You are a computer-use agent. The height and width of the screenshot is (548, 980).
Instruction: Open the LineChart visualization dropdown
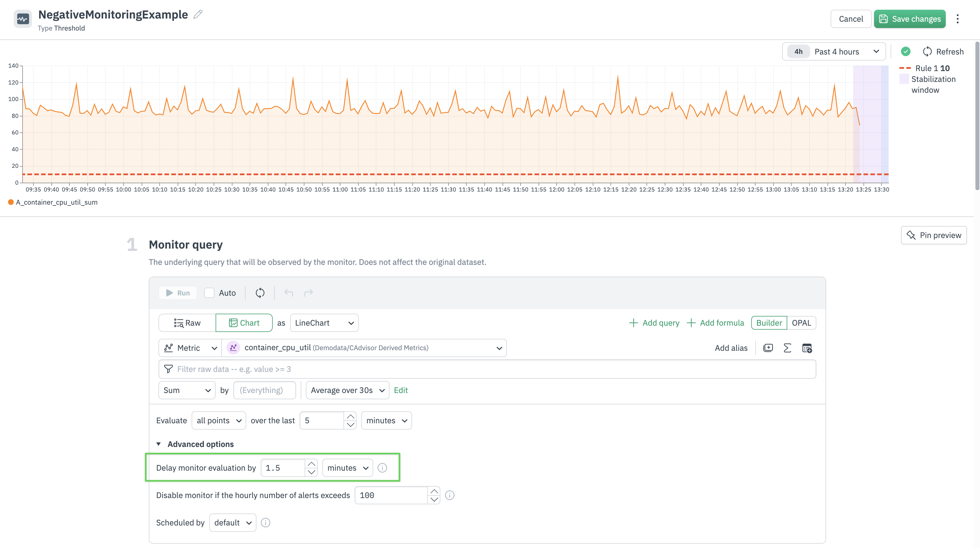324,323
